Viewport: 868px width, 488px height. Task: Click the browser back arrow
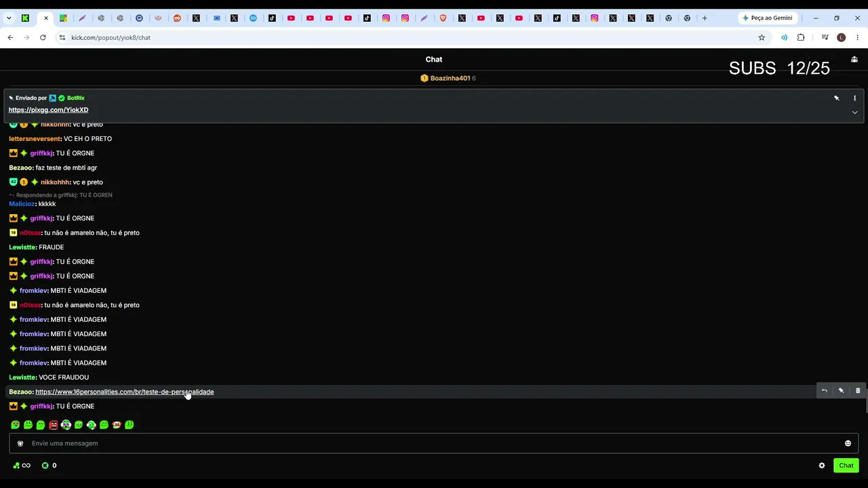[10, 37]
